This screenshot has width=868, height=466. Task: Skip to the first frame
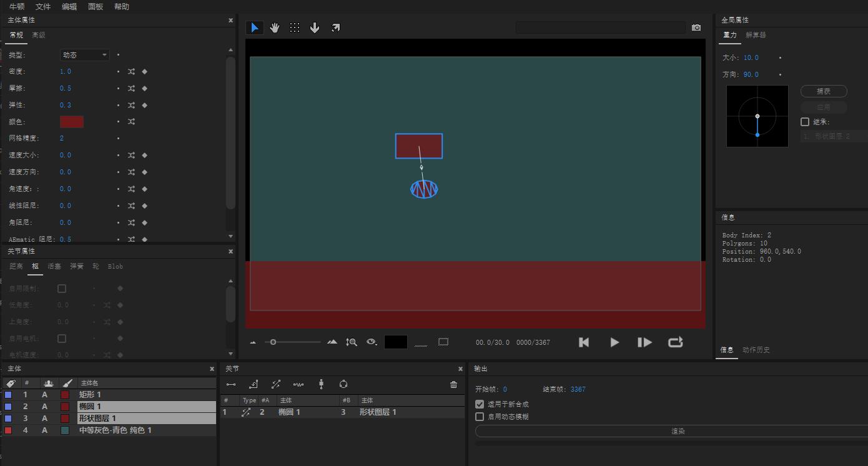pos(584,342)
